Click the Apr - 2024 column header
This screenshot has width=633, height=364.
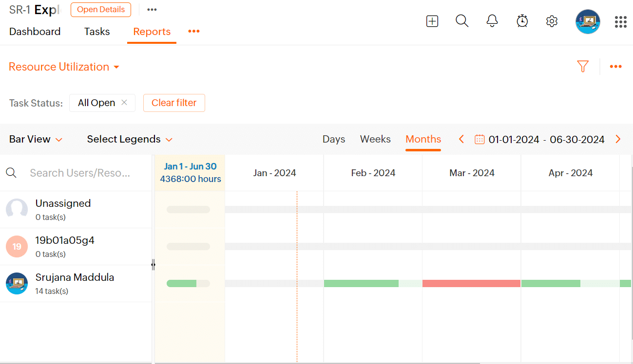point(571,173)
